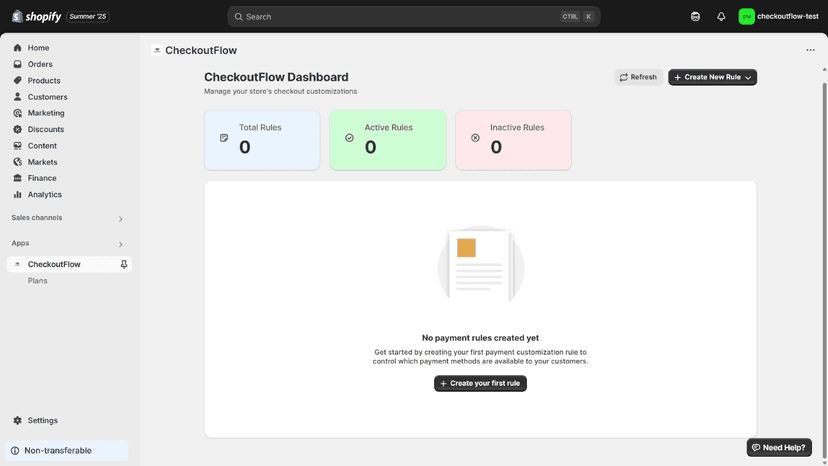Click the Shopify logo
Viewport: 828px width, 466px height.
coord(36,16)
